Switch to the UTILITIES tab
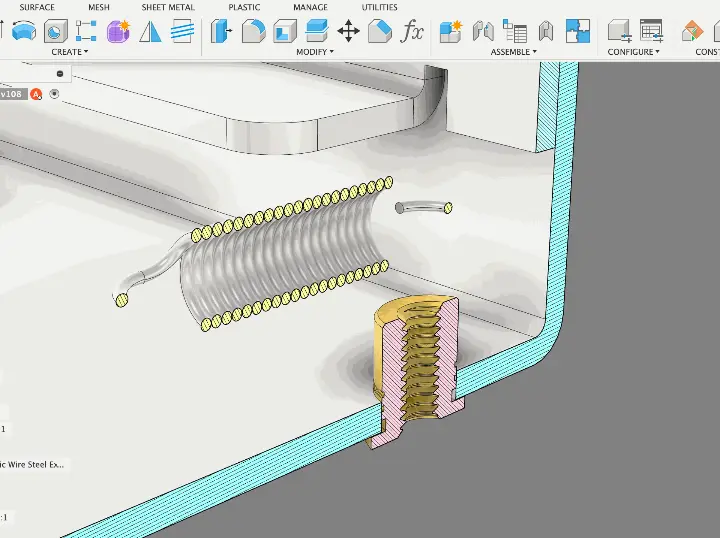Image resolution: width=720 pixels, height=538 pixels. (x=379, y=7)
